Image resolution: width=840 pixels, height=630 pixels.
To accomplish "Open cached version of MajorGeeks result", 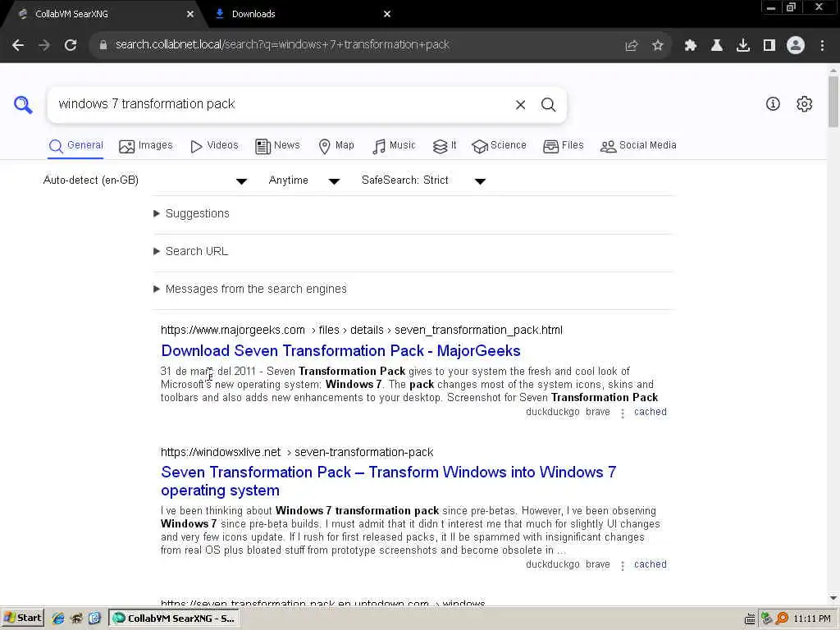I will (x=651, y=412).
